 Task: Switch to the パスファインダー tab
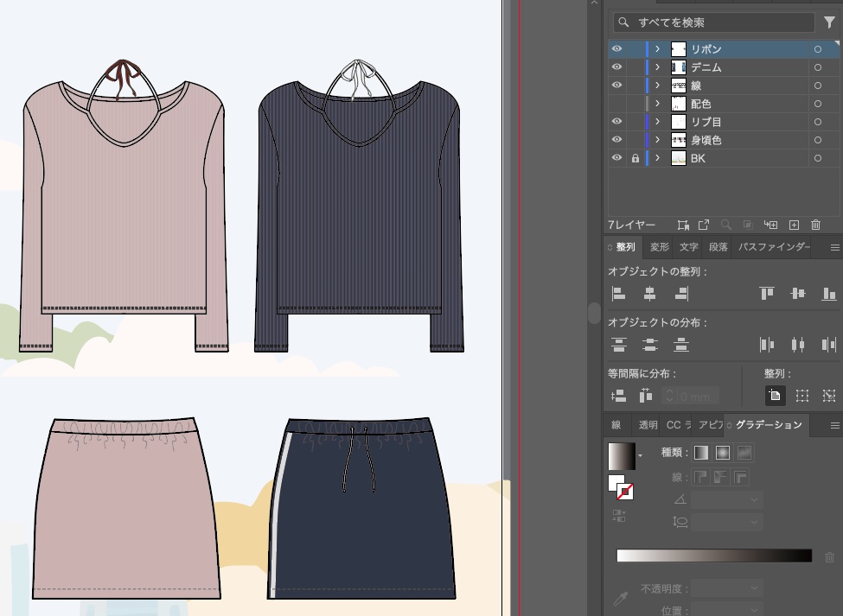pos(773,247)
